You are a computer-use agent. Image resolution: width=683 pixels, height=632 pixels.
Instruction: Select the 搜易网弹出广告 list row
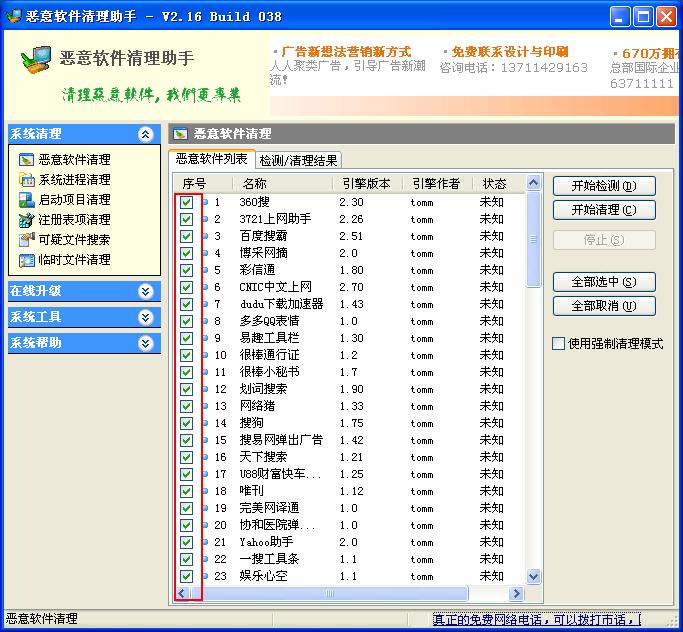350,440
